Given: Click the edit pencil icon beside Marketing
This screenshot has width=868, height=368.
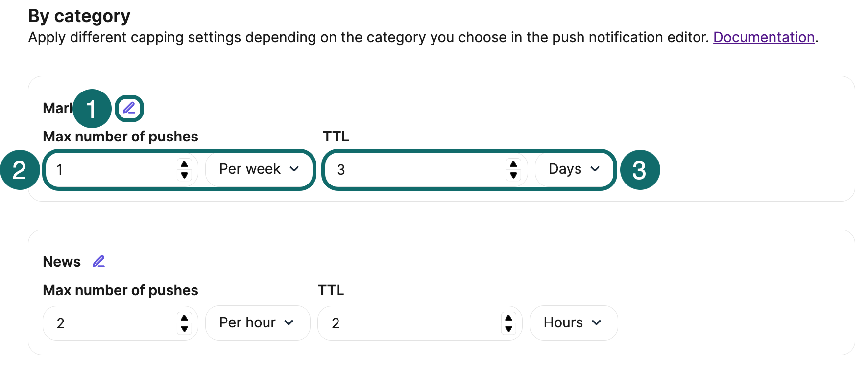Looking at the screenshot, I should (129, 108).
